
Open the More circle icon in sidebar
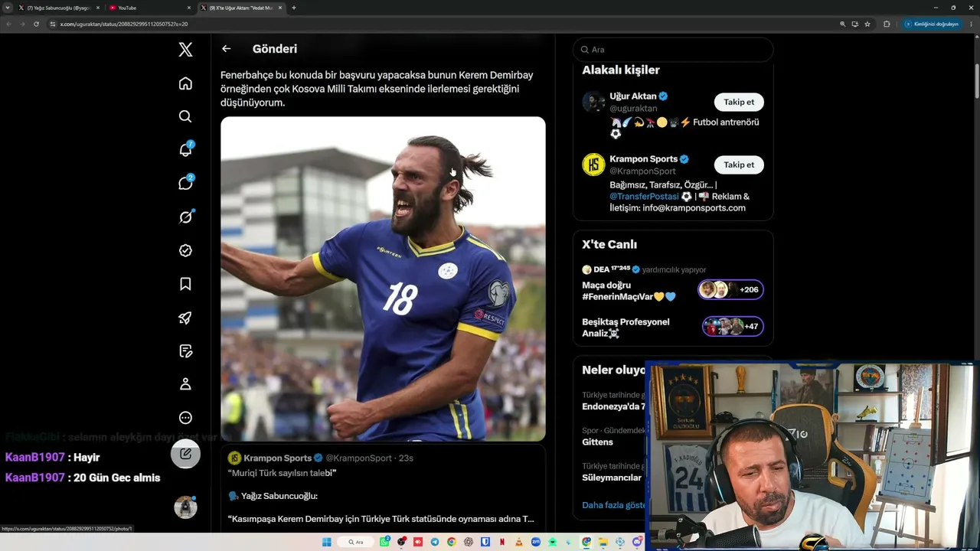pyautogui.click(x=185, y=418)
